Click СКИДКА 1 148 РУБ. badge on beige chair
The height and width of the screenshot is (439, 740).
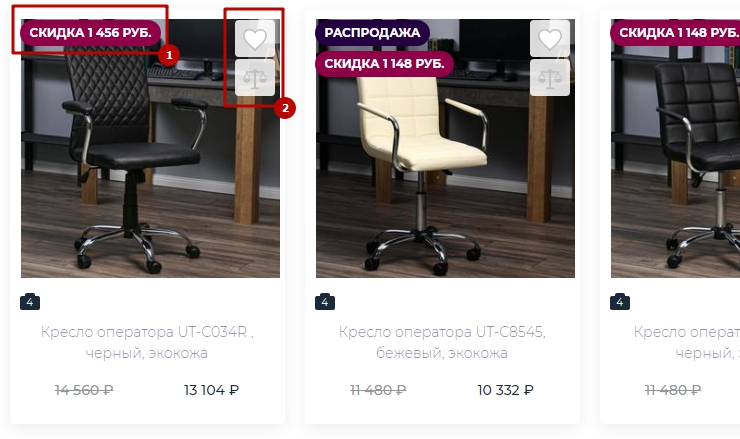384,64
